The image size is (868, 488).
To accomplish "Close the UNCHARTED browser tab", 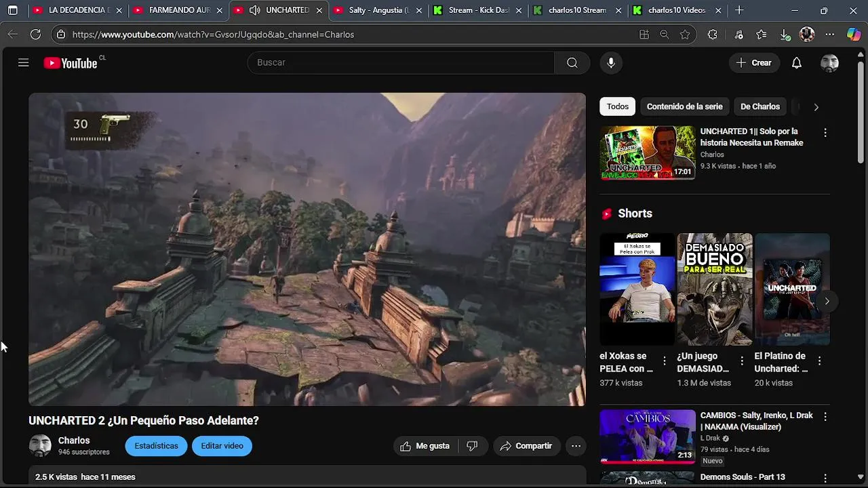I will (319, 10).
